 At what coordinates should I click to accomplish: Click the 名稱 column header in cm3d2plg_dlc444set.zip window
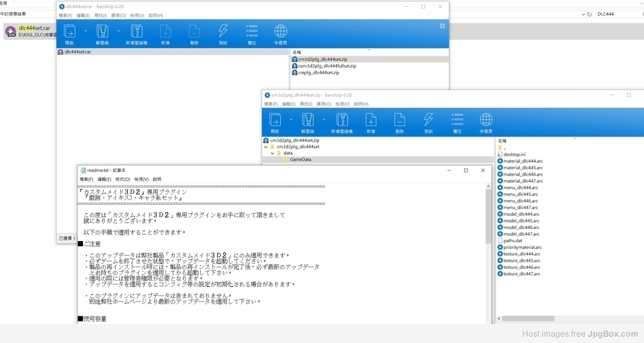[502, 141]
